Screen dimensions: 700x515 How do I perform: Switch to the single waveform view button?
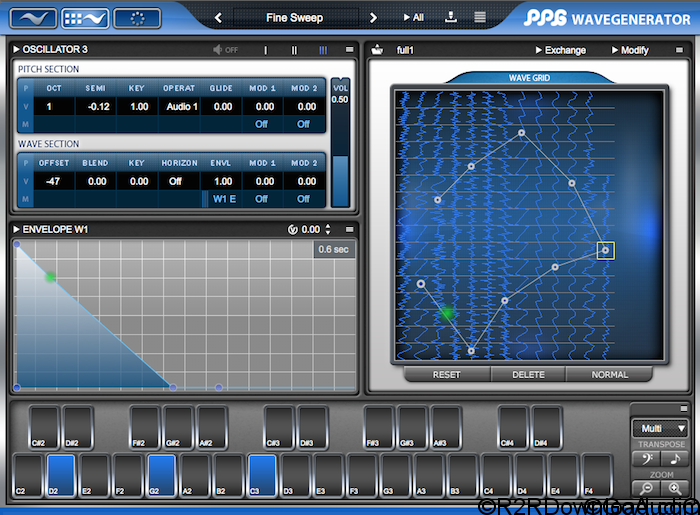tap(33, 18)
